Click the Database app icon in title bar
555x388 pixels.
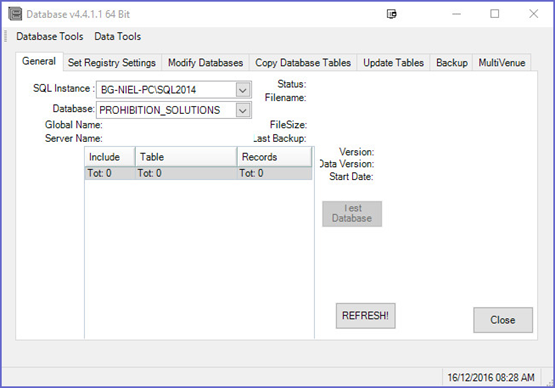point(15,14)
